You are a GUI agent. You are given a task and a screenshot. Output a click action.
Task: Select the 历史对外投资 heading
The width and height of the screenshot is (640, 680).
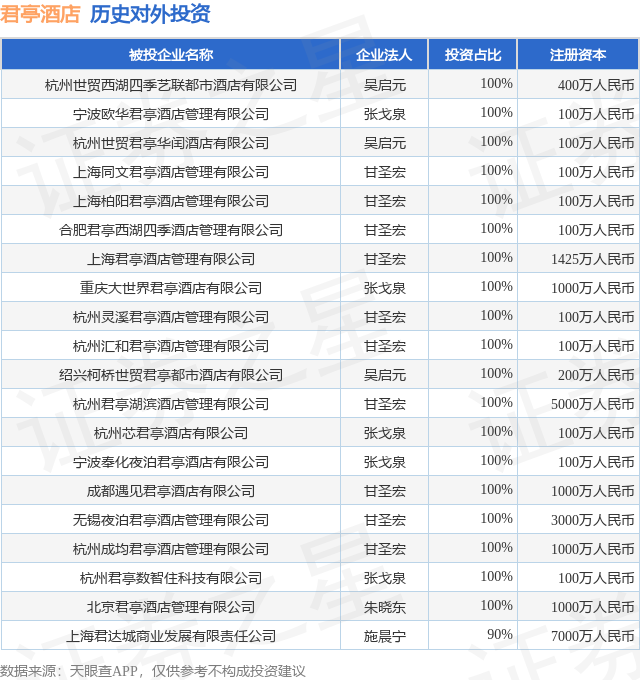(x=150, y=14)
